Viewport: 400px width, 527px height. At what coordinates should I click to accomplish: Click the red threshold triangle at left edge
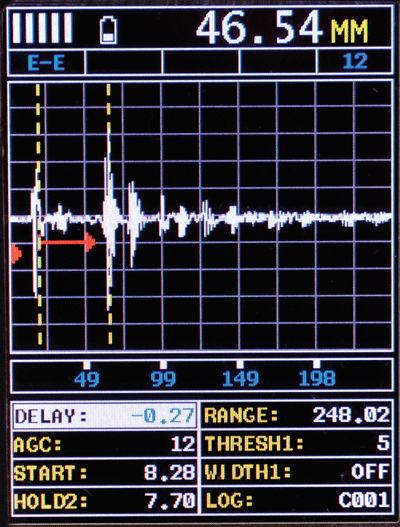(16, 253)
